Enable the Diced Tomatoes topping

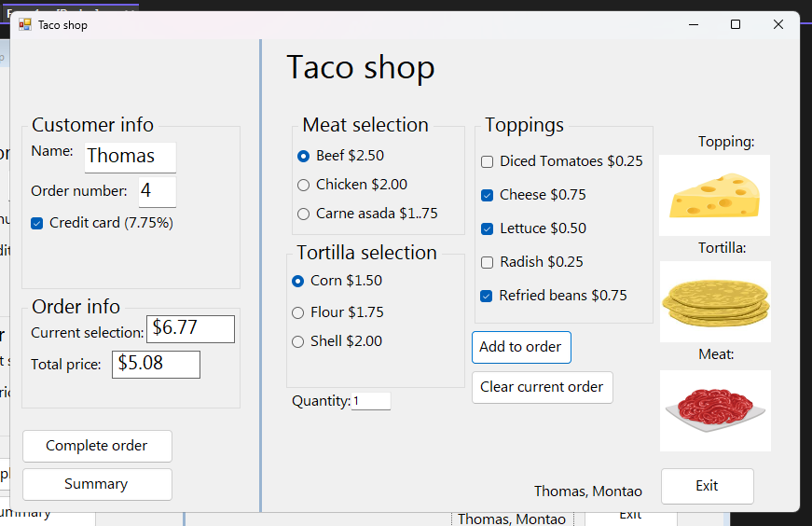(x=488, y=161)
